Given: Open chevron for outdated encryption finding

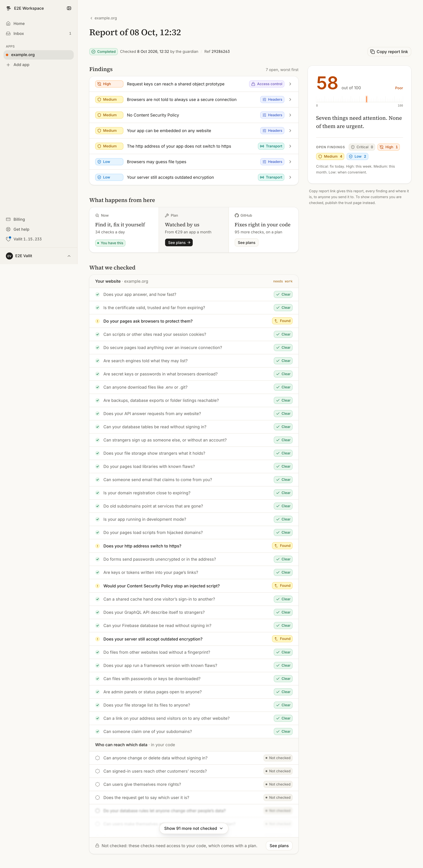Looking at the screenshot, I should pos(290,177).
